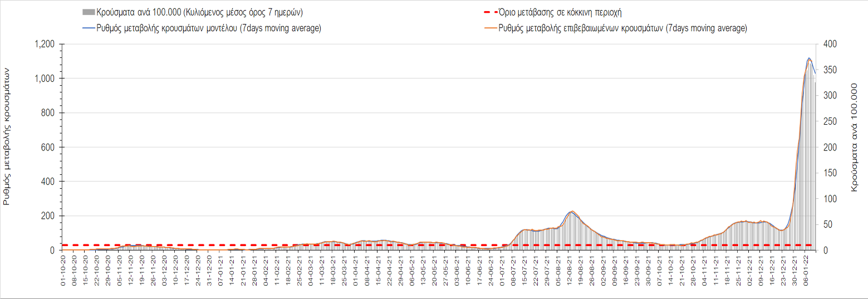This screenshot has height=299, width=868.
Task: Click the 1,000 gridline label on left axis
Action: coord(44,79)
